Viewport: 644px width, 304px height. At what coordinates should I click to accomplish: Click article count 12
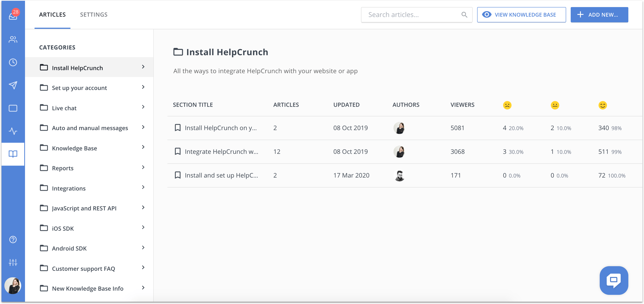tap(277, 151)
